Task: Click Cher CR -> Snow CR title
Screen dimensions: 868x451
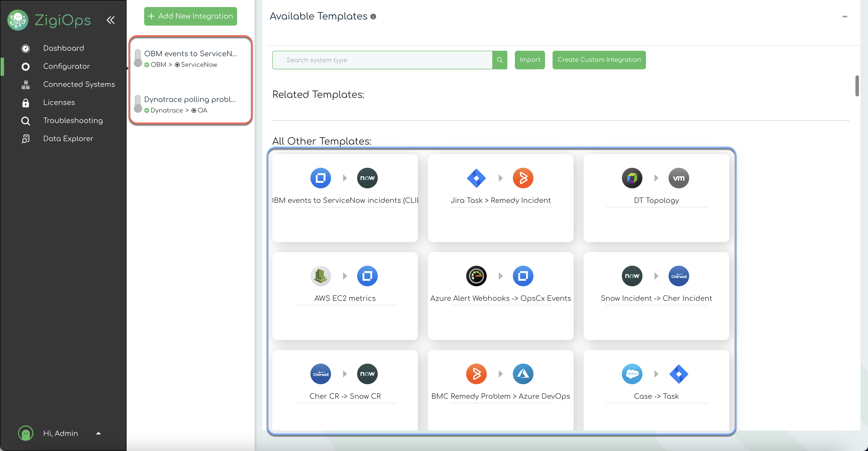Action: pyautogui.click(x=345, y=396)
